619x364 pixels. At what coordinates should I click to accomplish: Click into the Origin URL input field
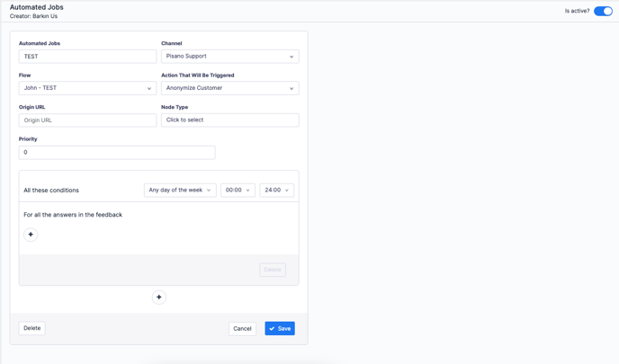[87, 120]
